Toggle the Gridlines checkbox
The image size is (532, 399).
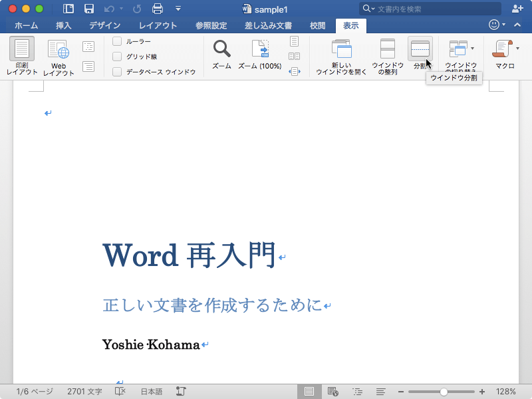click(117, 57)
